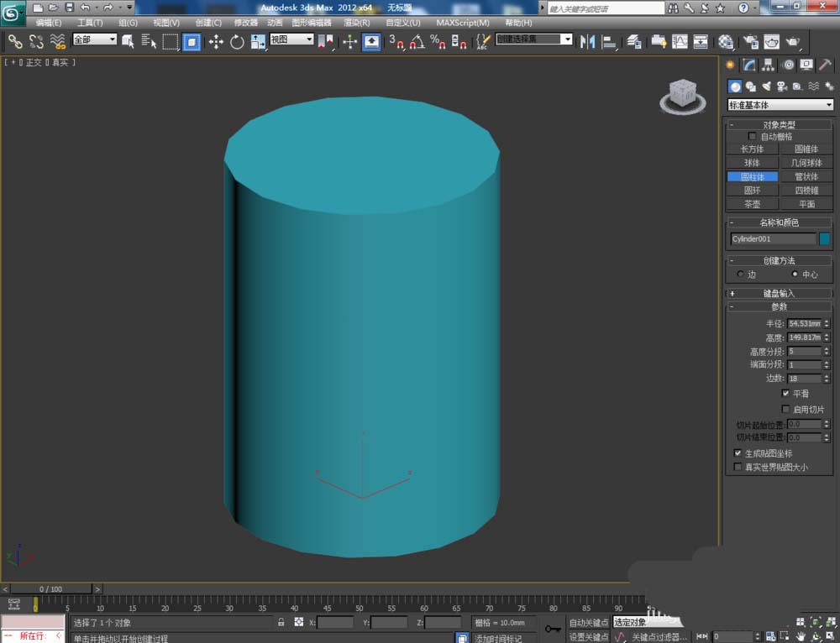Screen dimensions: 840x643
Task: Click the 球体 object type button
Action: coord(752,163)
